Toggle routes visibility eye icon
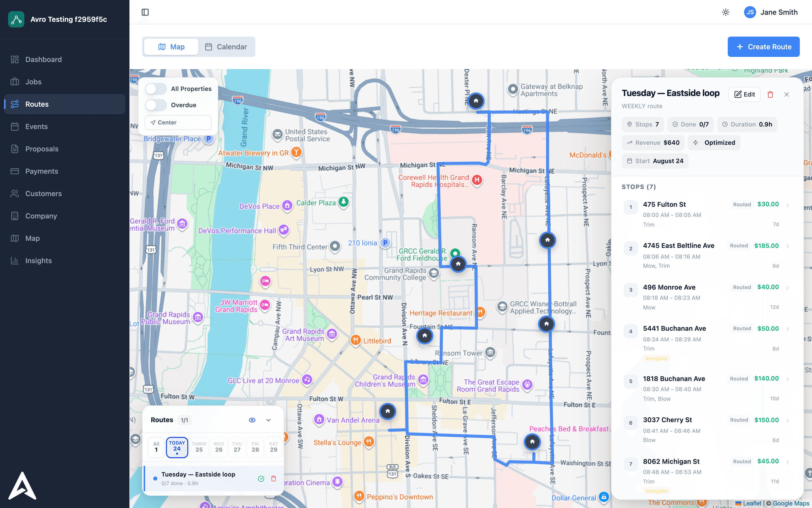The height and width of the screenshot is (508, 812). (252, 420)
